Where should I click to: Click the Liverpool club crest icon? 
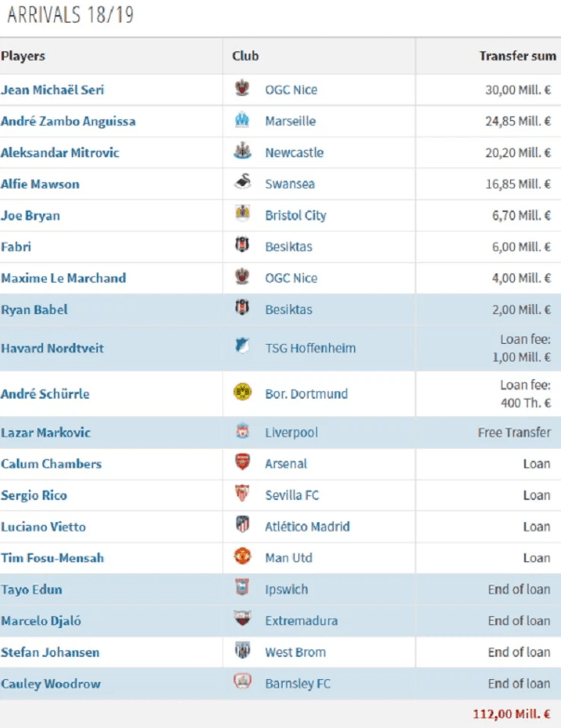(242, 432)
